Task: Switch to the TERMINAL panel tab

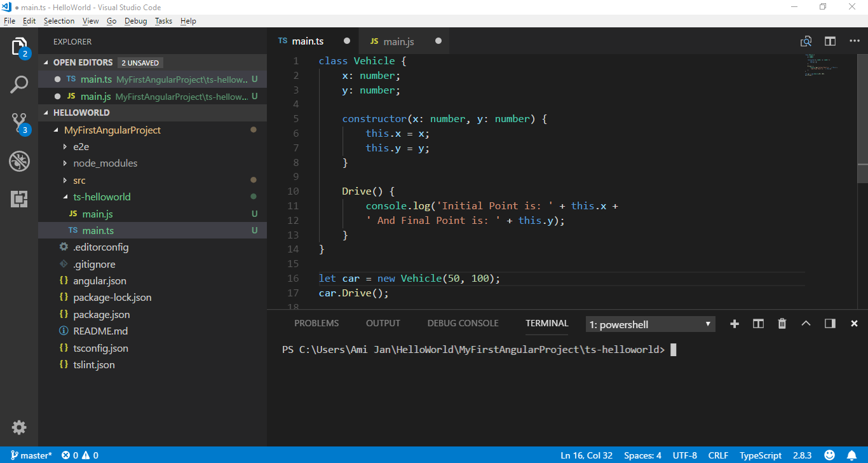Action: [547, 323]
